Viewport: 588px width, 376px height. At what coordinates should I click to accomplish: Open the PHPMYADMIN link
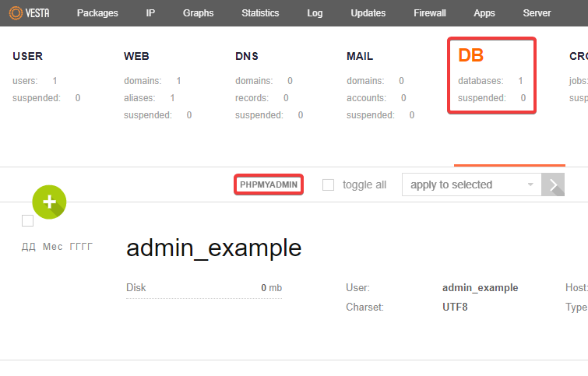pos(269,184)
